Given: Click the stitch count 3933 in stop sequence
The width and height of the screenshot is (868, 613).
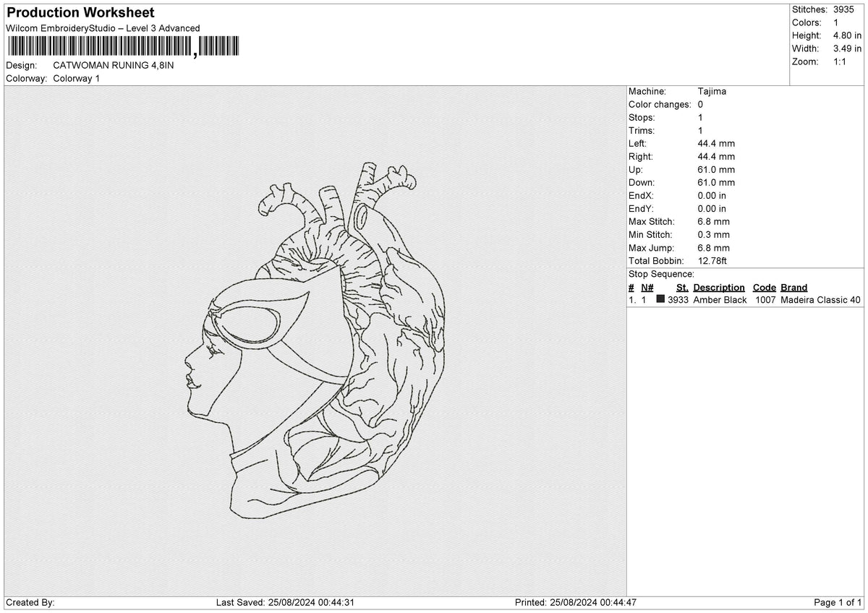Looking at the screenshot, I should tap(678, 300).
